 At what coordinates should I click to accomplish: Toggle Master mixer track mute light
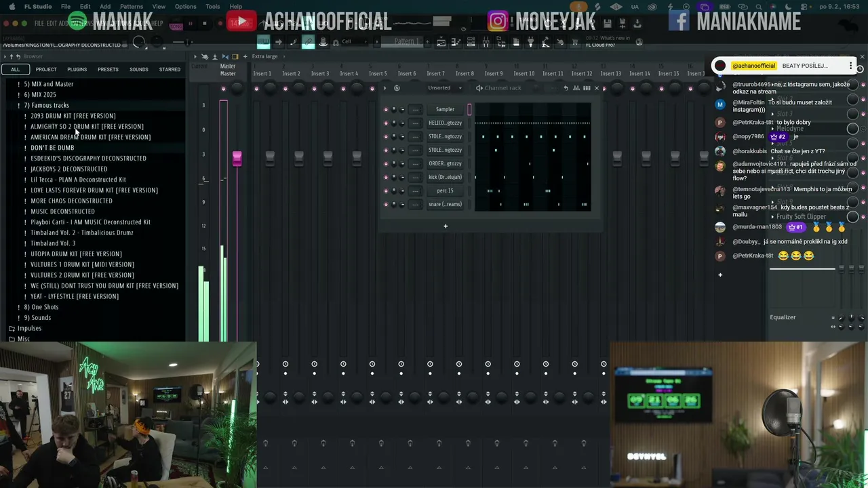click(223, 88)
